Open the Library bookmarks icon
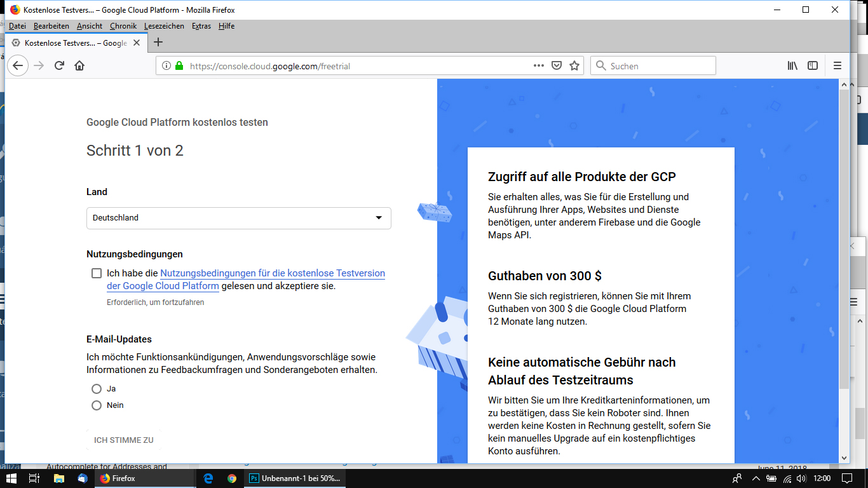This screenshot has width=868, height=488. point(792,65)
